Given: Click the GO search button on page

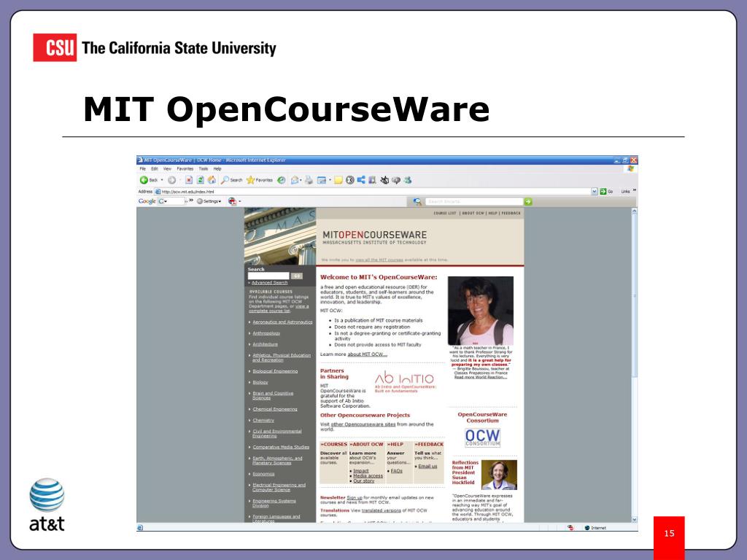Looking at the screenshot, I should click(297, 276).
